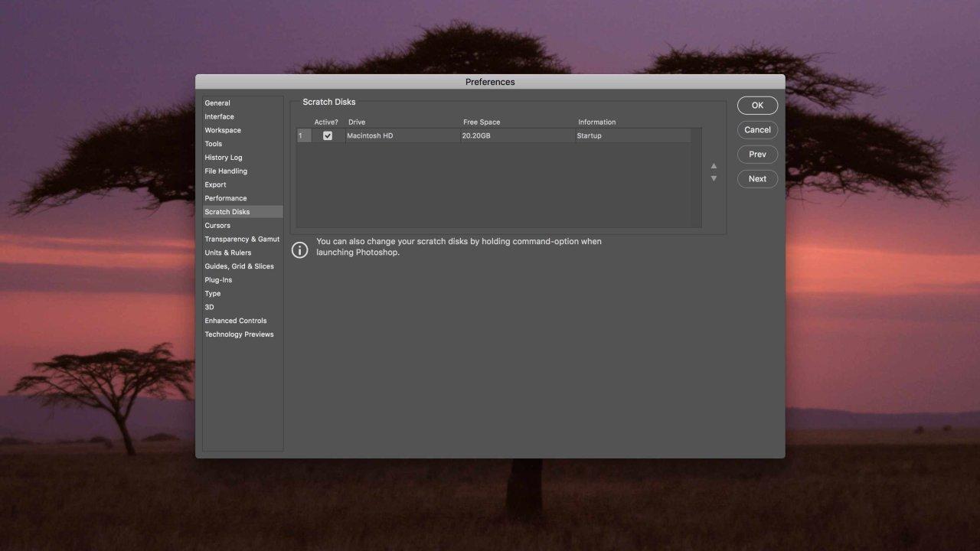Switch to the 3D preferences
This screenshot has width=980, height=551.
point(209,307)
